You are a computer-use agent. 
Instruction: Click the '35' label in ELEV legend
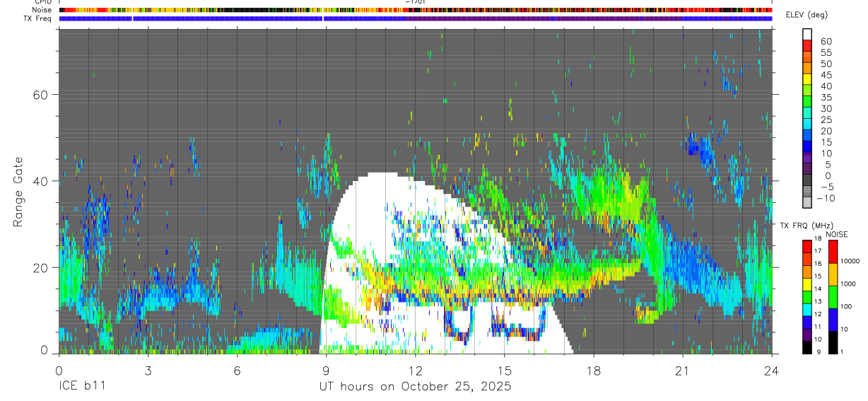tap(826, 98)
